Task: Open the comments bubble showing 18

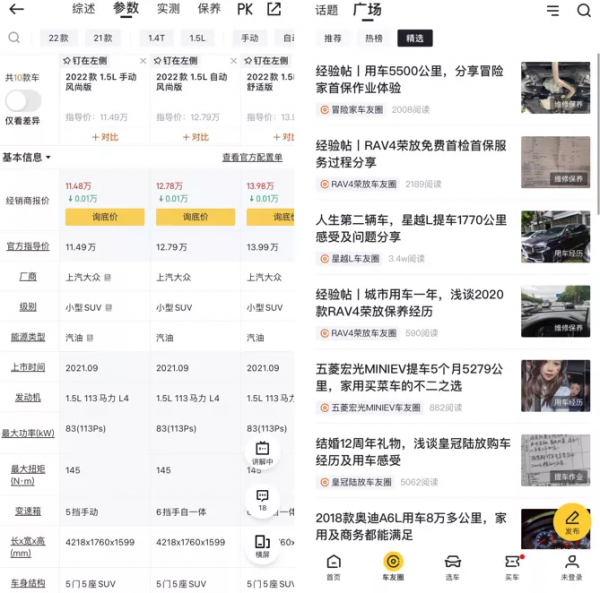Action: [x=262, y=500]
